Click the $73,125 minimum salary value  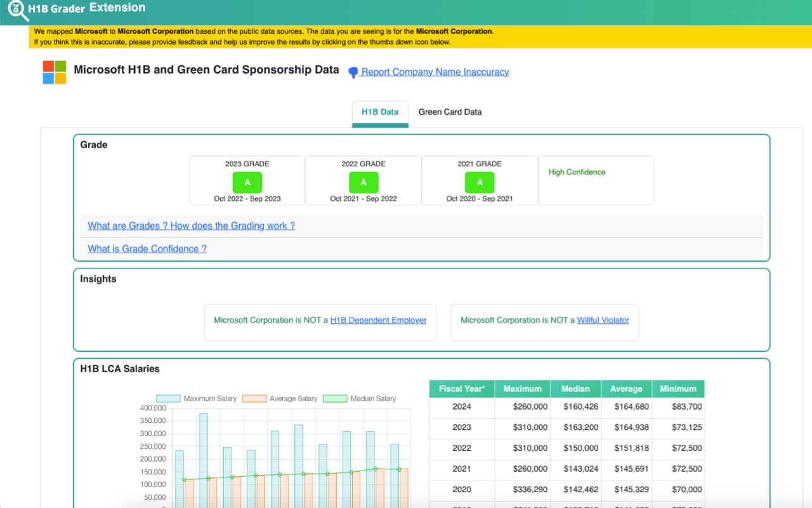[687, 428]
